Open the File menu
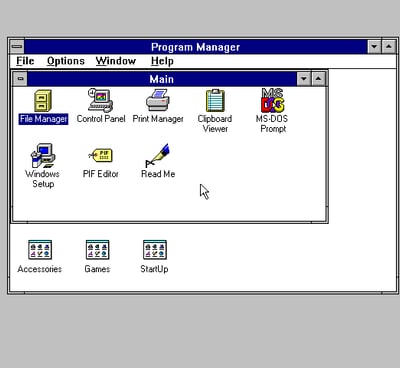The image size is (400, 368). tap(25, 61)
